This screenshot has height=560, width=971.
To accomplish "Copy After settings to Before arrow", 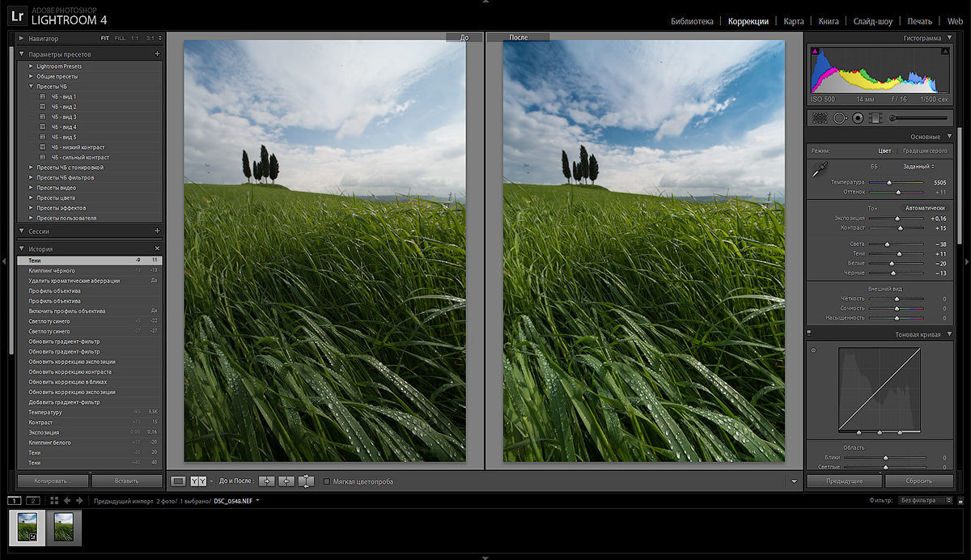I will [x=286, y=481].
